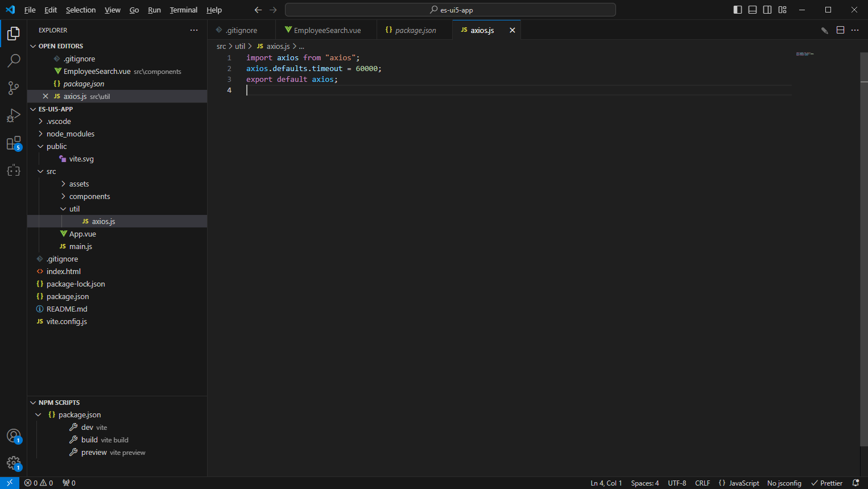Open the Terminal menu
The width and height of the screenshot is (868, 489).
click(183, 10)
